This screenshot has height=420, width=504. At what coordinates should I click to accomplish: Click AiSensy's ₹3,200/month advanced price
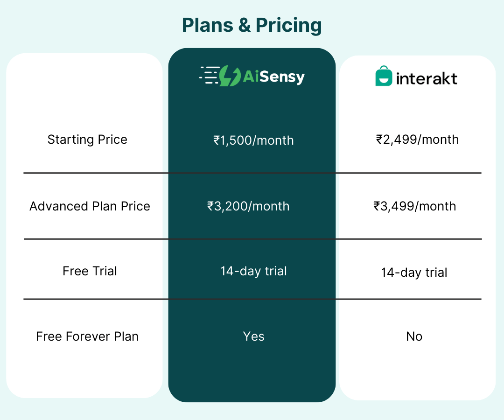(248, 206)
